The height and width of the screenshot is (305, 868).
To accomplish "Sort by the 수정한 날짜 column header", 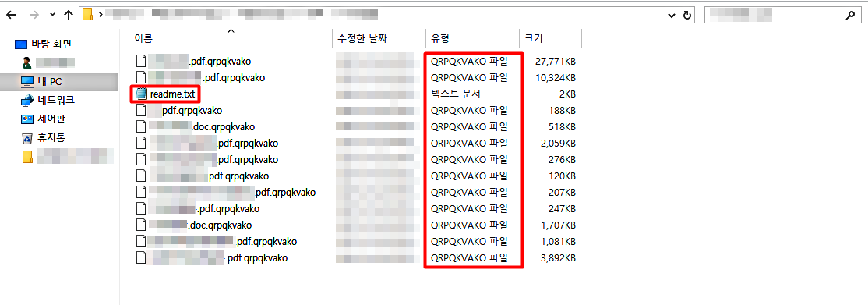I will pos(362,38).
